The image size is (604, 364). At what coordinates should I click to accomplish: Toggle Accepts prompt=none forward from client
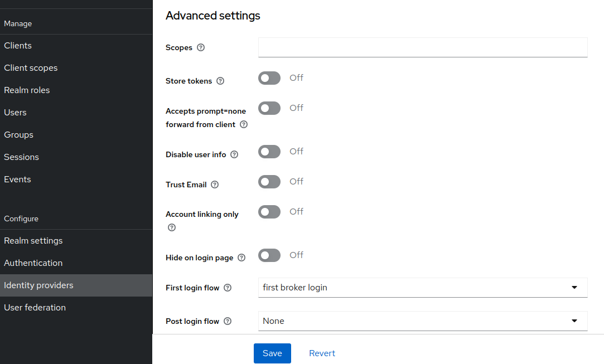269,108
